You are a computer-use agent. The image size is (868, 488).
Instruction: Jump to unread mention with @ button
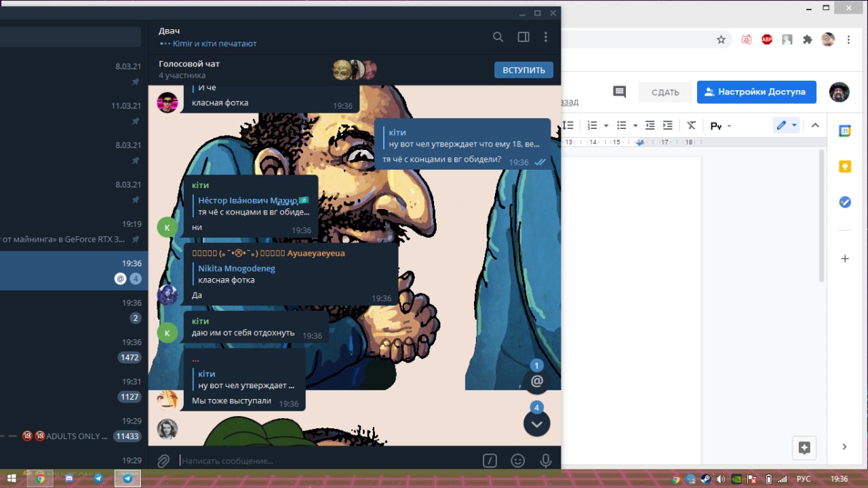pos(536,381)
